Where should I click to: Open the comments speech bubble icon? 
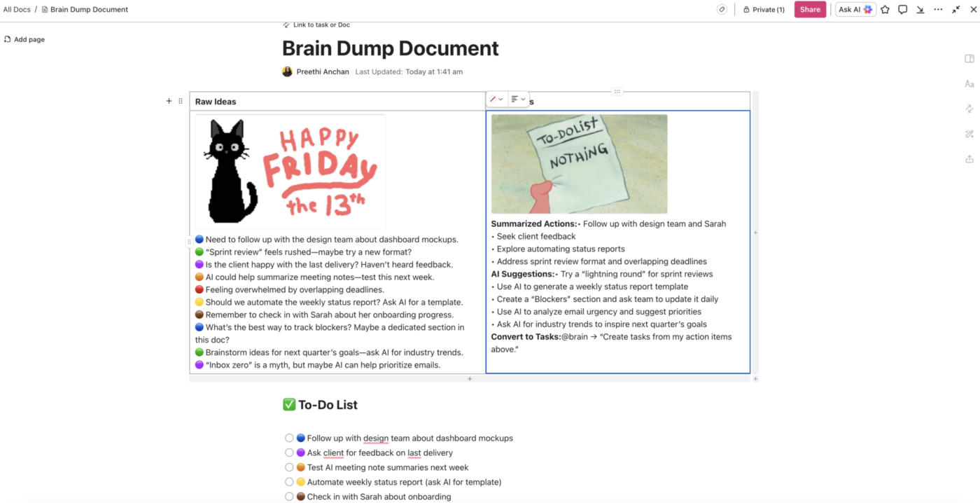pyautogui.click(x=902, y=10)
